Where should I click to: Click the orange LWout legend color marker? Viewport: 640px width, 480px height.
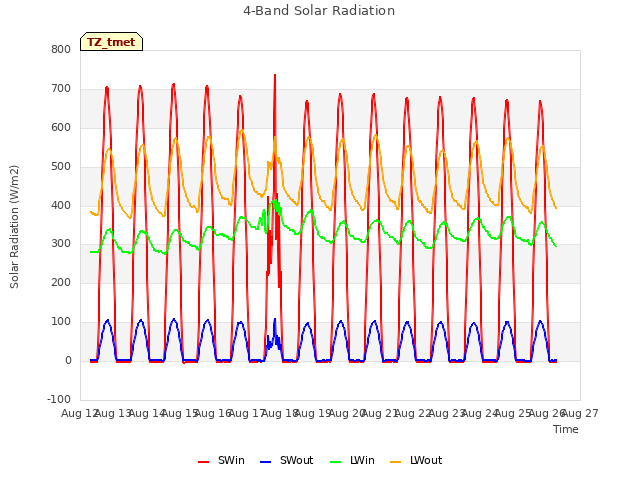(x=396, y=462)
